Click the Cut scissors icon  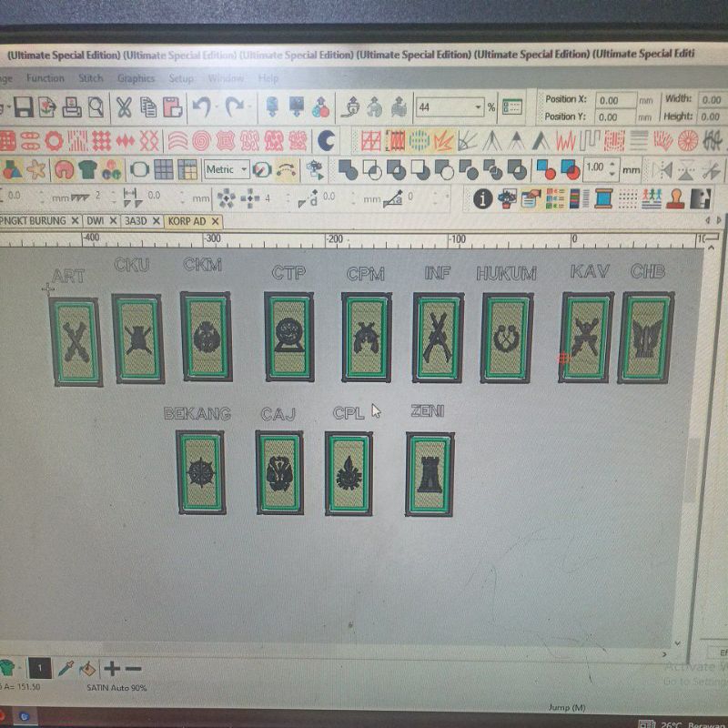123,108
